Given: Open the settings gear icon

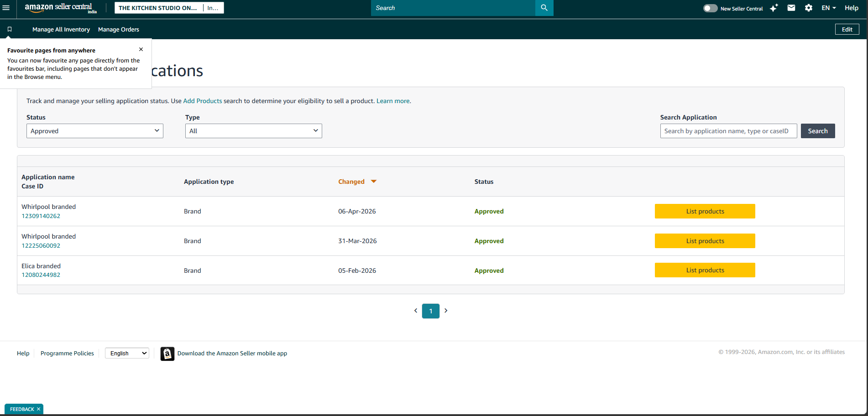Looking at the screenshot, I should coord(809,8).
